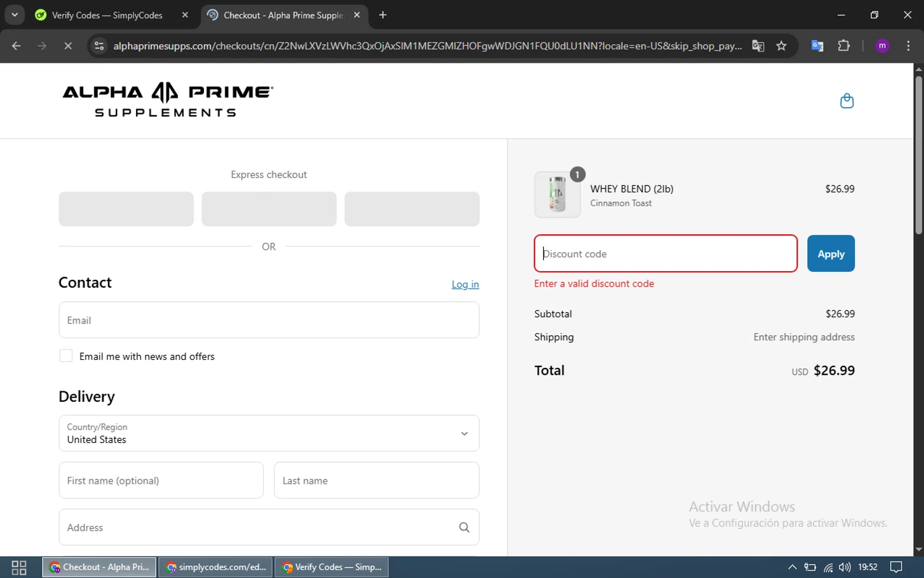924x578 pixels.
Task: Click the first express checkout button
Action: [x=126, y=209]
